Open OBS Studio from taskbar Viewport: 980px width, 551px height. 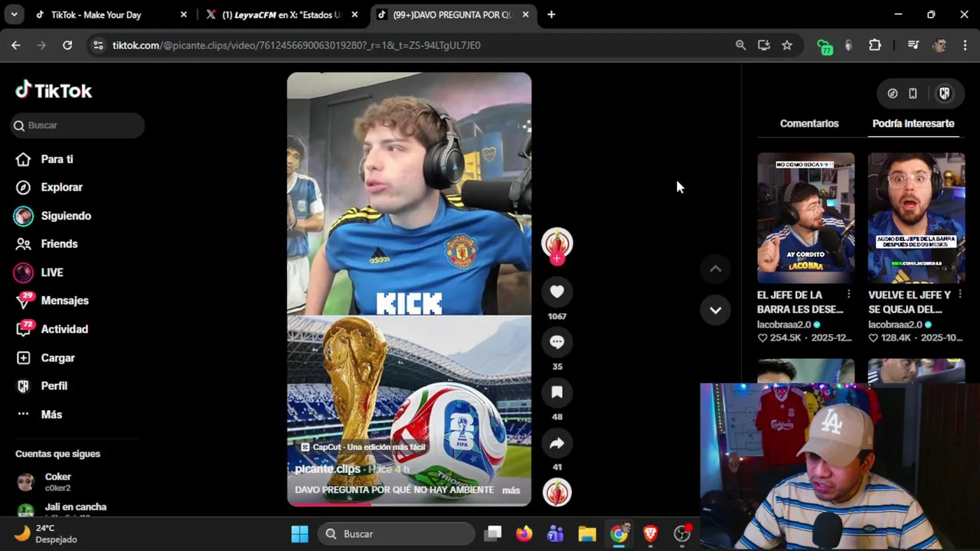[681, 533]
